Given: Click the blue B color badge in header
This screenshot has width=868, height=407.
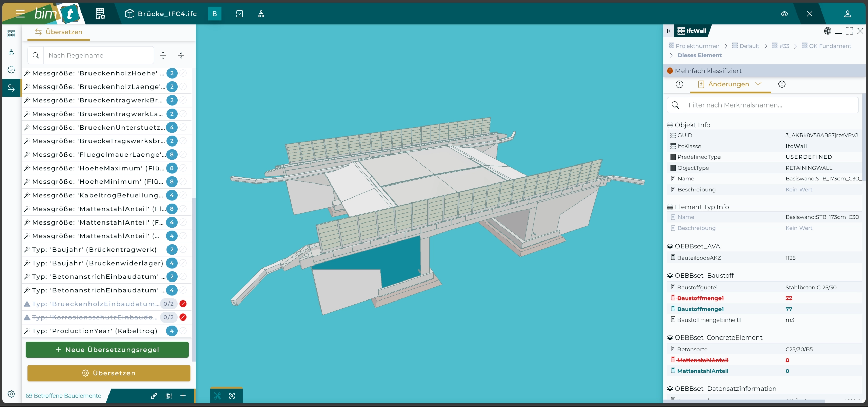Looking at the screenshot, I should point(214,14).
